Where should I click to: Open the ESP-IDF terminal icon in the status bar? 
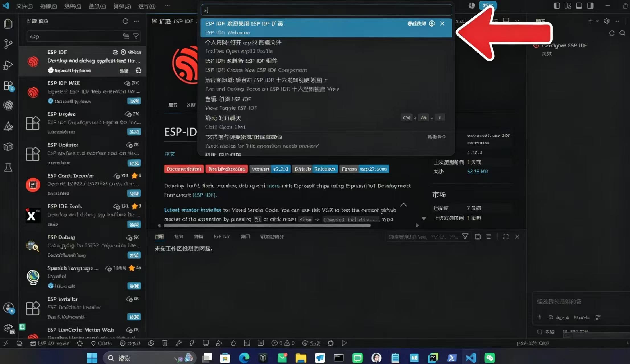(247, 343)
